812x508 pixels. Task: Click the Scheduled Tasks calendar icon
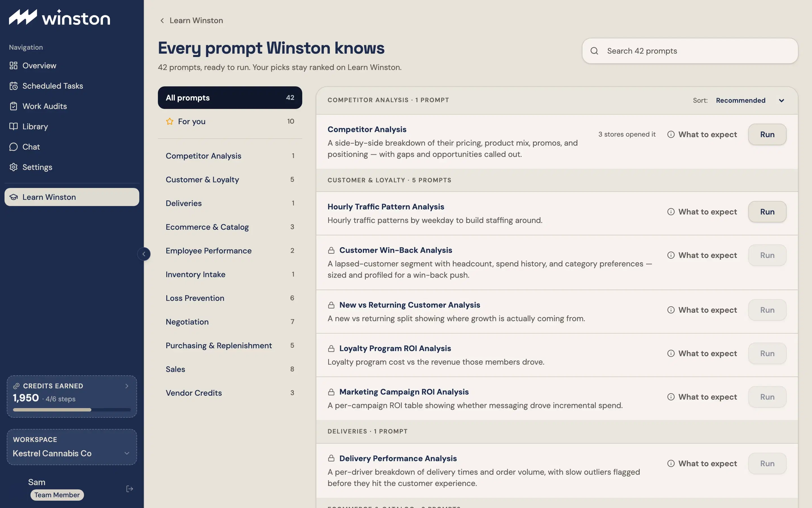(x=14, y=86)
